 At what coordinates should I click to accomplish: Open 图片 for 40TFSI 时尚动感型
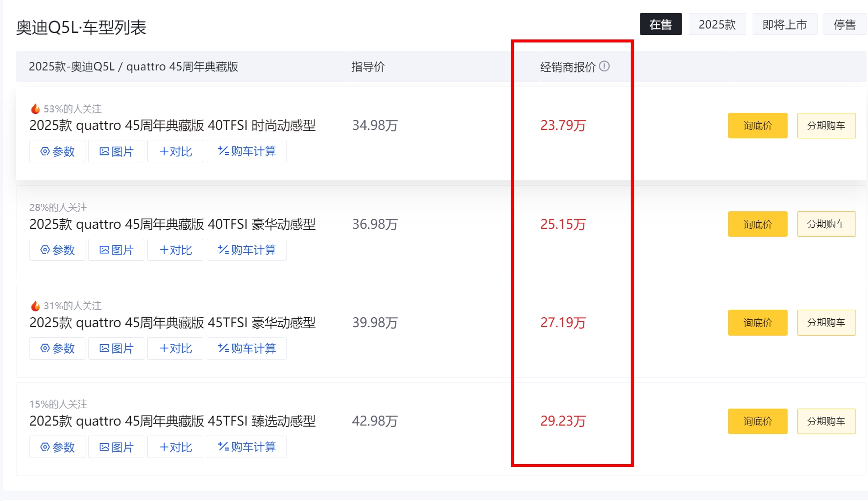pyautogui.click(x=116, y=151)
